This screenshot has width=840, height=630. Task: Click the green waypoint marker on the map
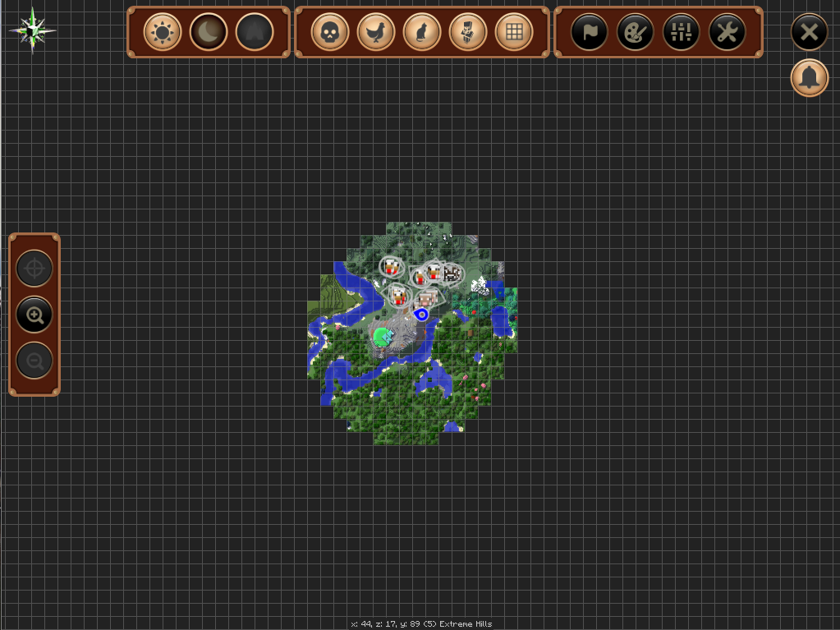383,337
